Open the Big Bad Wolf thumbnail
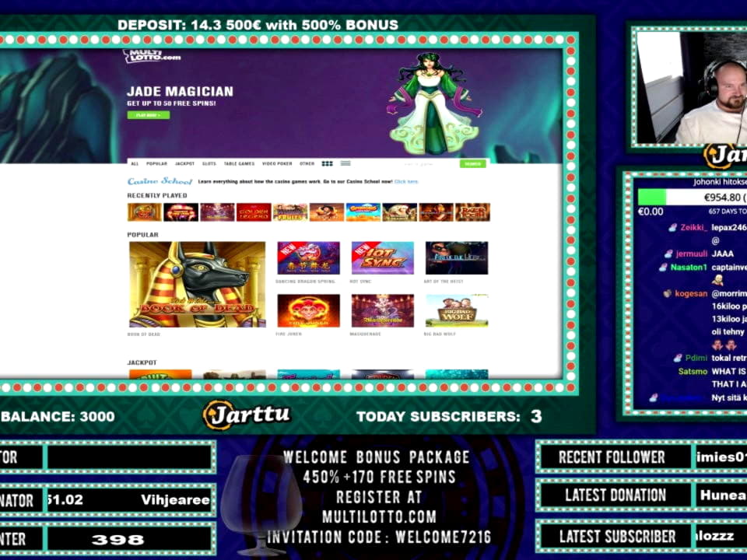 (457, 310)
